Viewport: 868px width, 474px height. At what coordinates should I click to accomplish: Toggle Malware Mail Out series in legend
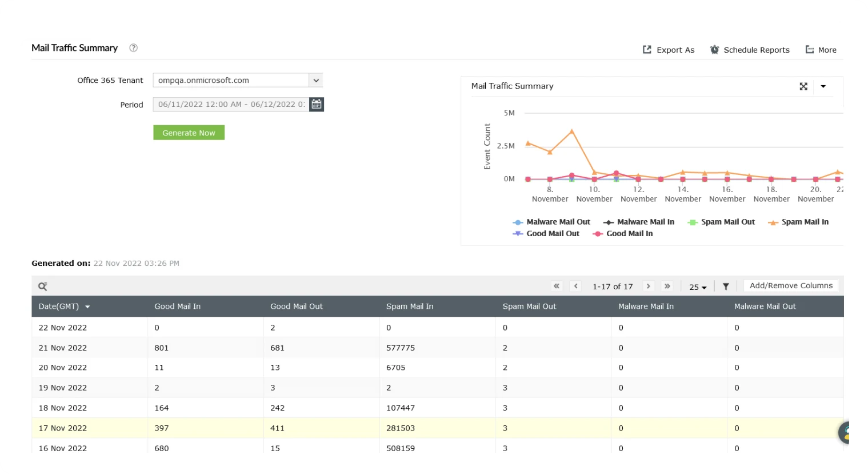(x=551, y=222)
